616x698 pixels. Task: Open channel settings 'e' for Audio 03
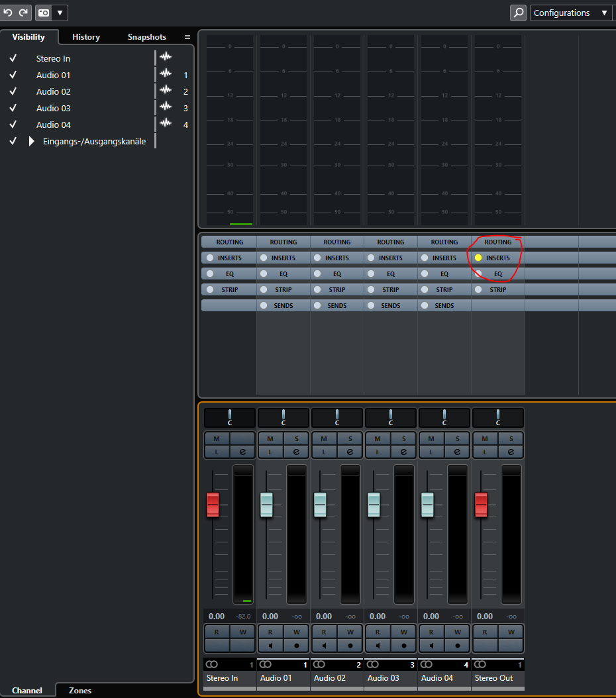[403, 452]
